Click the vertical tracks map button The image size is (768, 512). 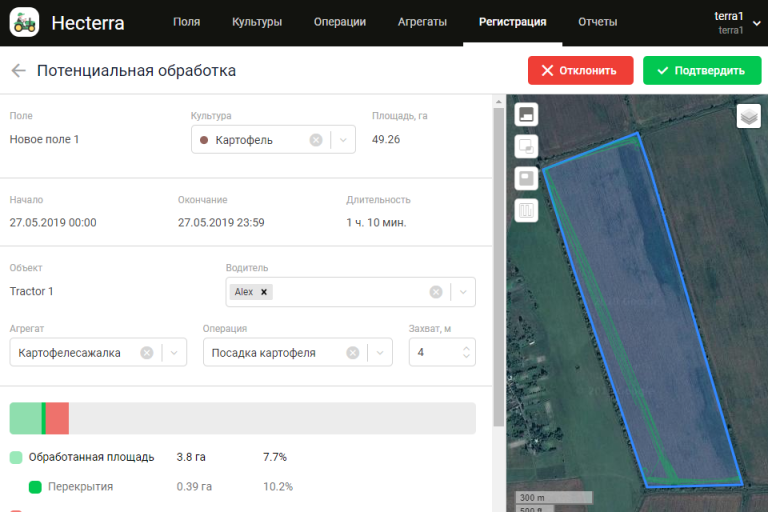click(x=526, y=210)
